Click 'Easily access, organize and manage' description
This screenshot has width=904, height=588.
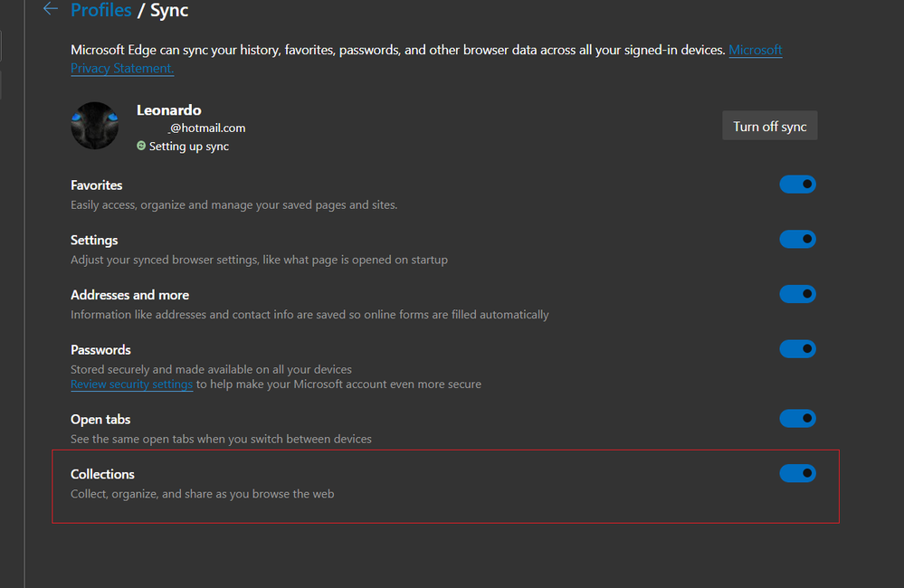pos(233,205)
